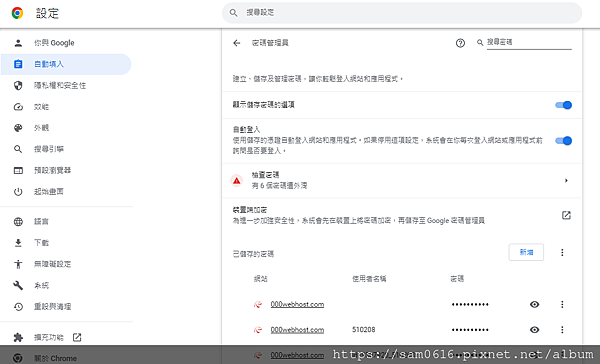Click the red warning icon in 檢查密碼

tap(237, 180)
